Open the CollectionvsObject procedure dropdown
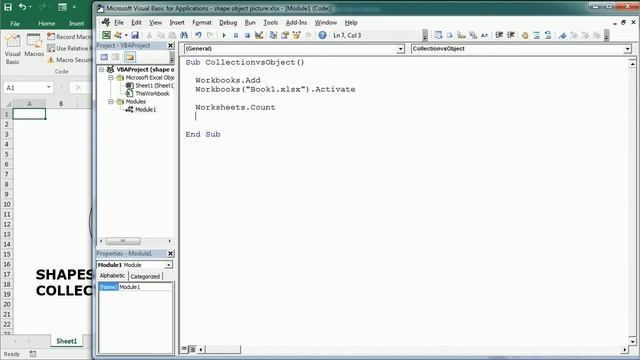This screenshot has width=640, height=360. coord(627,49)
